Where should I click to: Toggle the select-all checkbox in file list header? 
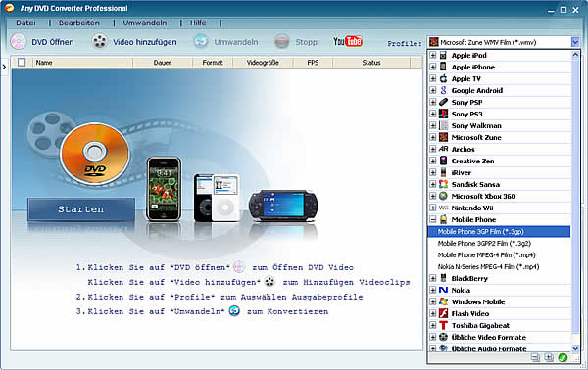coord(22,63)
